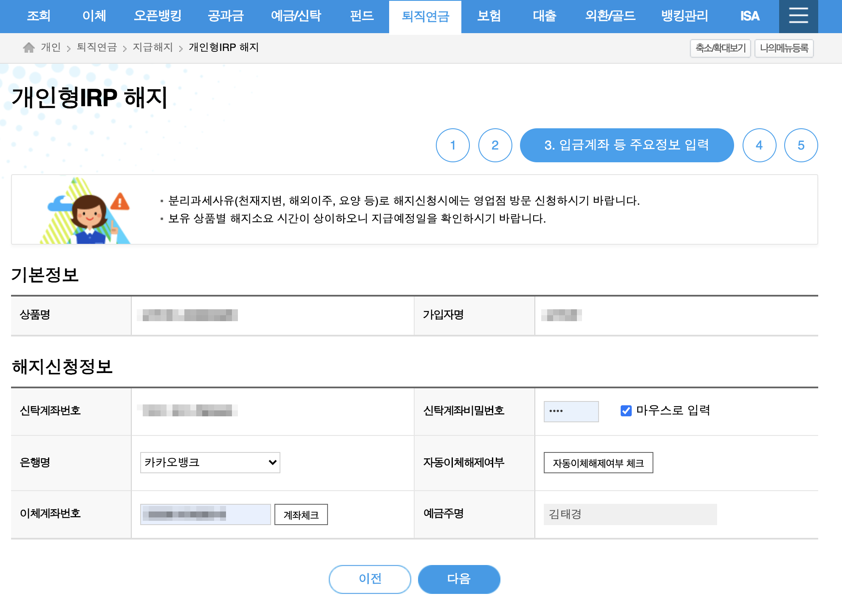Select step 4 circle indicator
Screen dimensions: 842x616
tap(759, 145)
